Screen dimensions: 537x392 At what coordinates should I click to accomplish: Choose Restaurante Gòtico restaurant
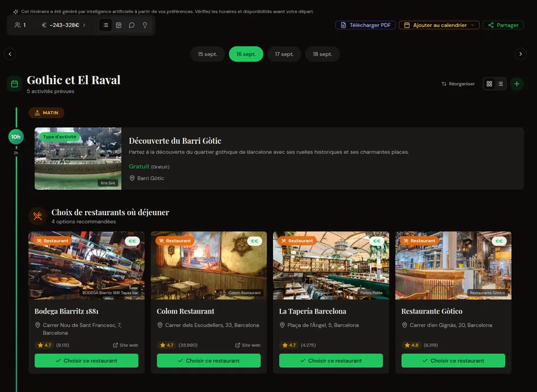(x=453, y=361)
